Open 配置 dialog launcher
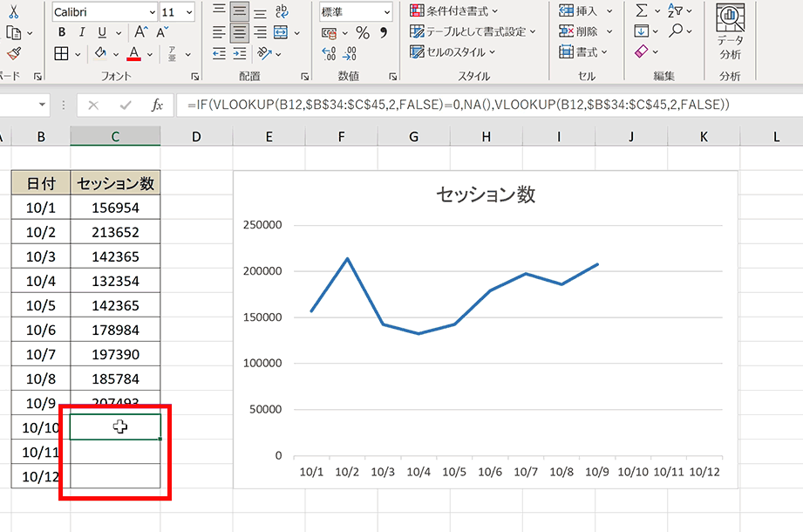The image size is (803, 532). (x=304, y=76)
